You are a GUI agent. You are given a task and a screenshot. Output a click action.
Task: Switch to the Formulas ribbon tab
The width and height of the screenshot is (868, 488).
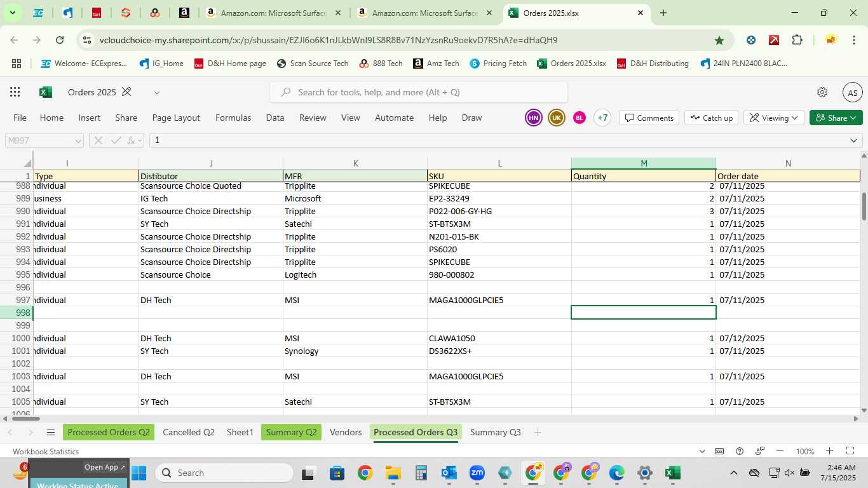(x=233, y=118)
